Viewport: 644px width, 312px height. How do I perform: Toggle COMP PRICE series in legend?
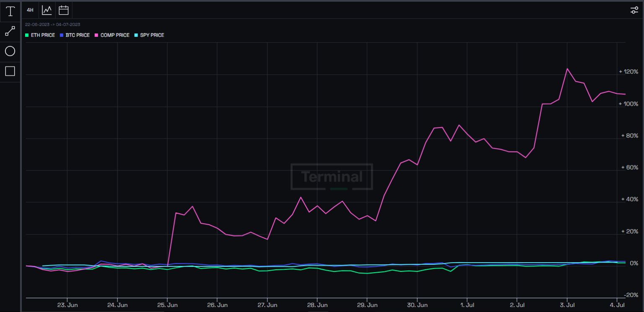click(114, 35)
